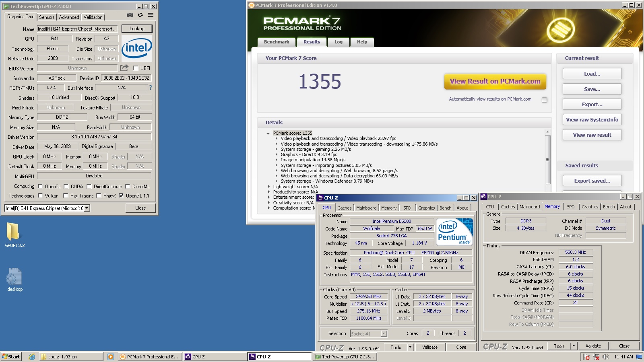Toggle the Vulkan checkbox

40,196
